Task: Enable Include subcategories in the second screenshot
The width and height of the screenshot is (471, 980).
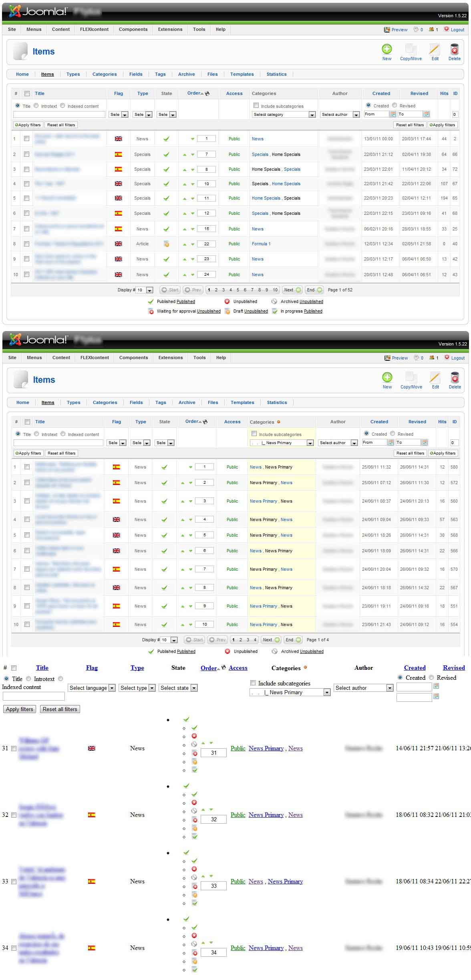Action: pyautogui.click(x=254, y=434)
